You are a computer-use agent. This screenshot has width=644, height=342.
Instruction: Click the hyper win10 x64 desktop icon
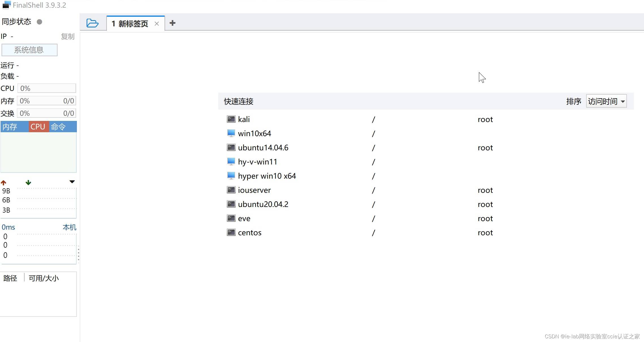[x=231, y=176]
